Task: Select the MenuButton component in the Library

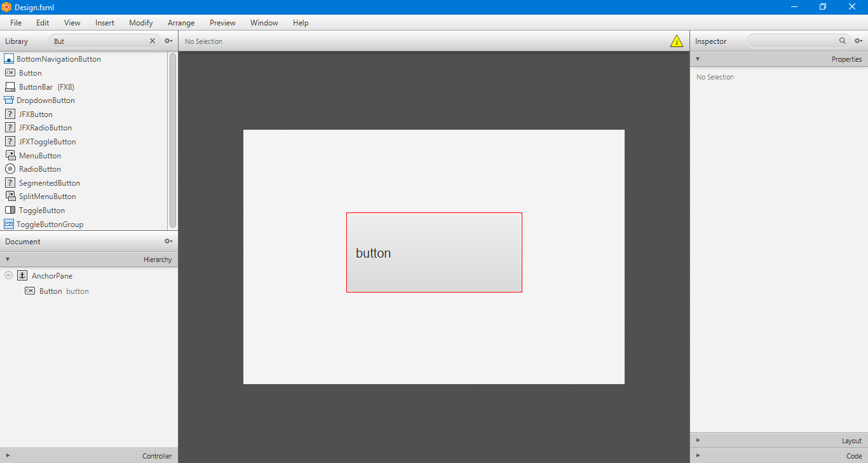Action: click(39, 155)
